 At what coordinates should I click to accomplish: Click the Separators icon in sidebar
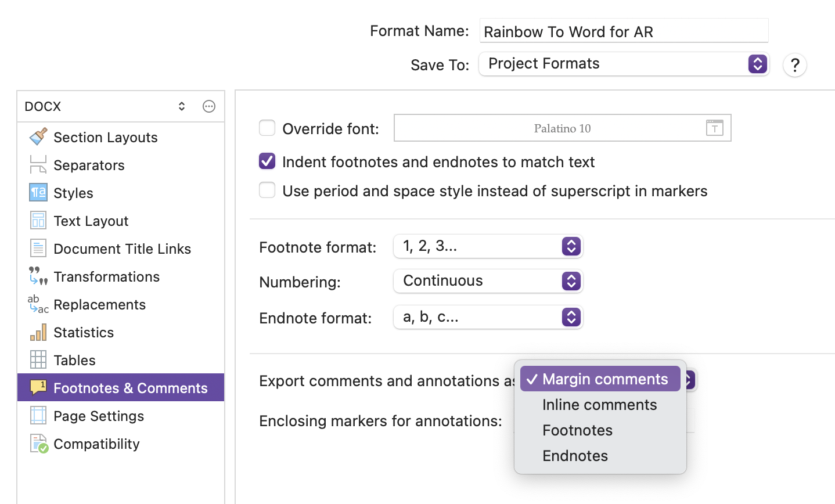tap(38, 165)
